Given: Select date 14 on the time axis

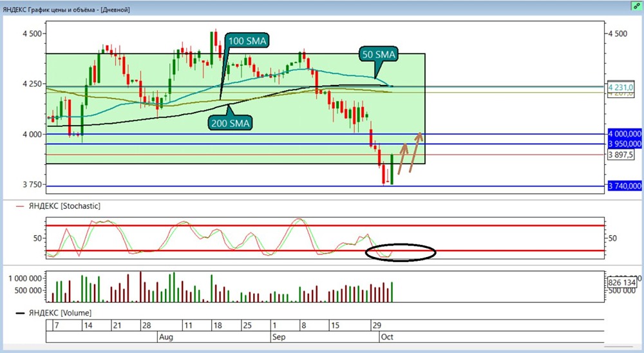Looking at the screenshot, I should [x=88, y=325].
